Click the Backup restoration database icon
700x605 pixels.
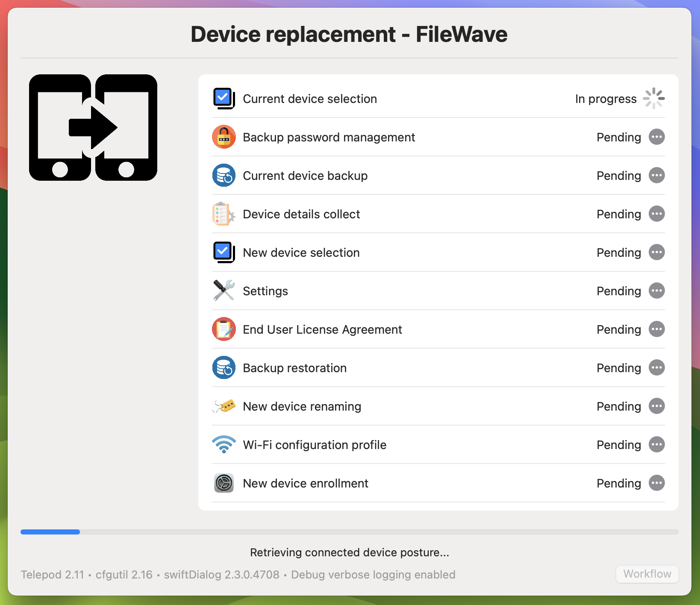224,367
